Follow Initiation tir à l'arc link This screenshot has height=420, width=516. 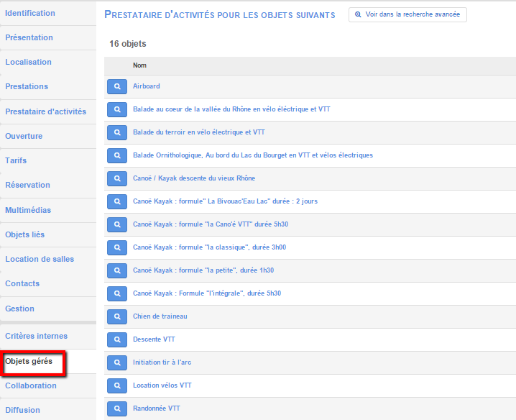point(162,362)
